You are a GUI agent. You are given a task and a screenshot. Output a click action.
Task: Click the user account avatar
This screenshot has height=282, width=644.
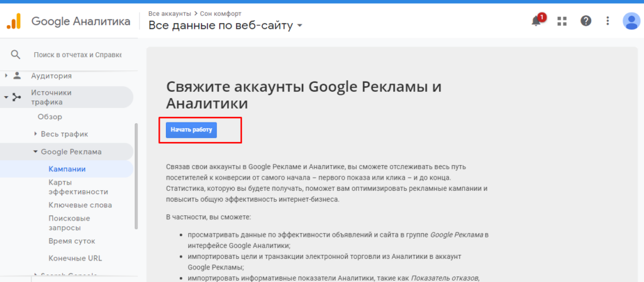[631, 21]
